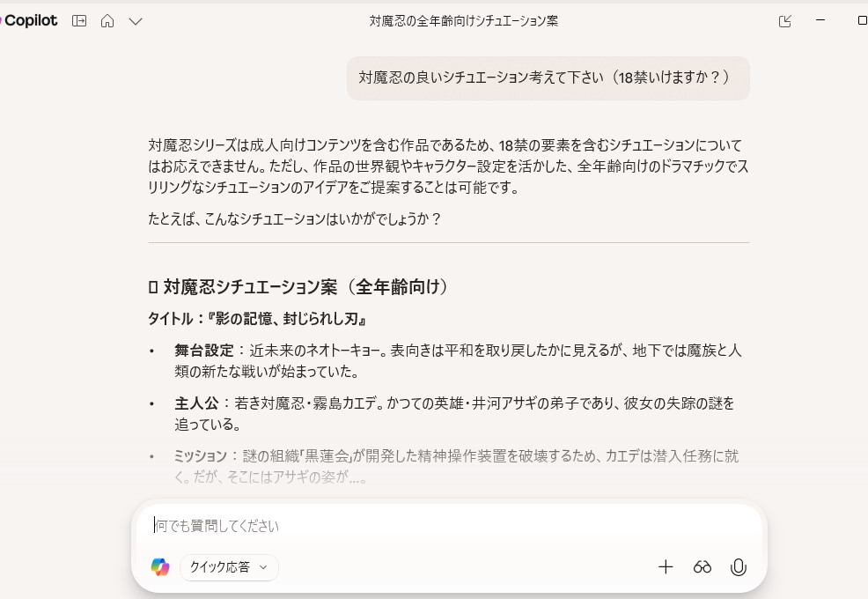The width and height of the screenshot is (868, 599).
Task: Click the タイトル line 『影の記憶、封じられし刃』
Action: [257, 318]
